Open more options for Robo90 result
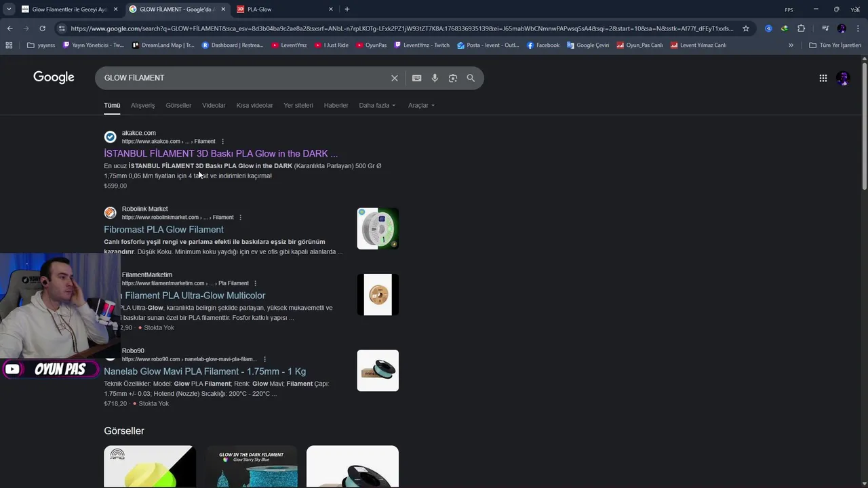 (x=264, y=359)
